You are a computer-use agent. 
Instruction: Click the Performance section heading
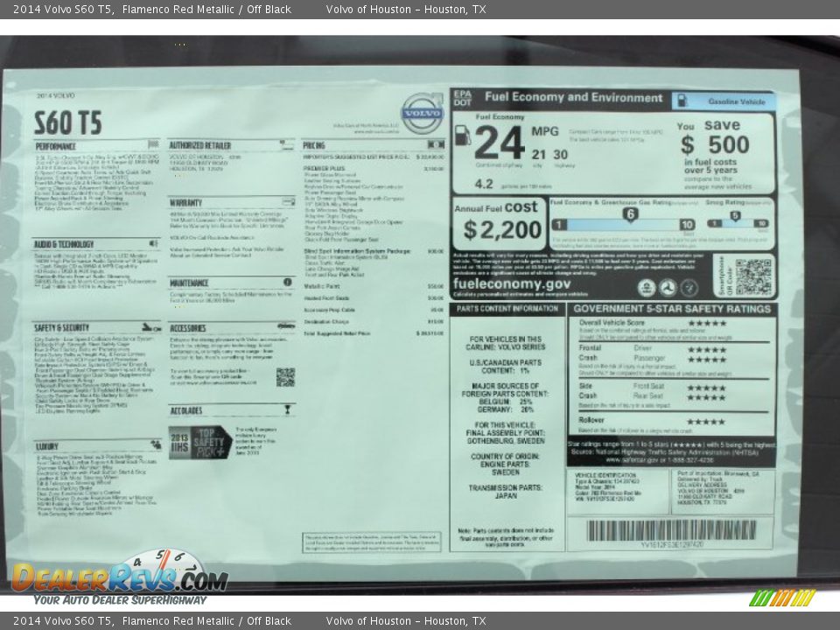(x=56, y=146)
